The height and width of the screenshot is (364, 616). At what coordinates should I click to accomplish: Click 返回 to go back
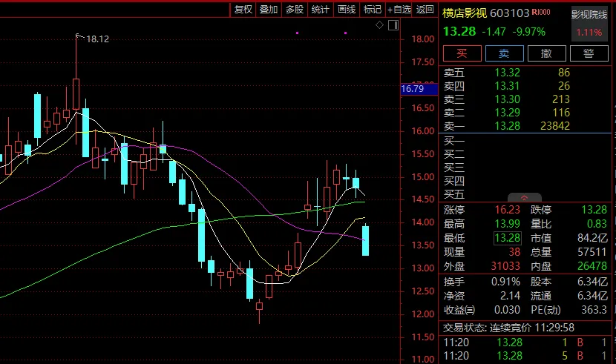click(425, 10)
